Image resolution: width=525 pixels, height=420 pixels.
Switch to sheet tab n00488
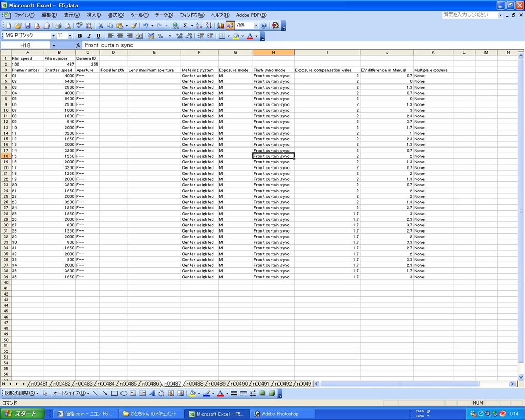195,384
